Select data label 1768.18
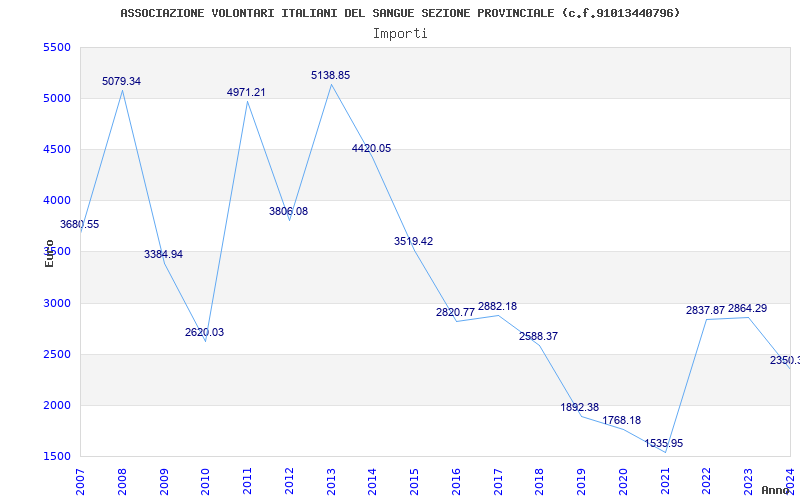 pos(621,420)
